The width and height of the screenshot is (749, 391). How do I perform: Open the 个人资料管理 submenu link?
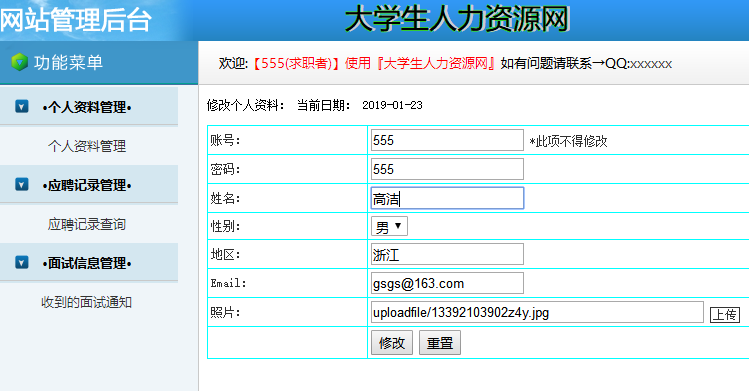pyautogui.click(x=87, y=146)
